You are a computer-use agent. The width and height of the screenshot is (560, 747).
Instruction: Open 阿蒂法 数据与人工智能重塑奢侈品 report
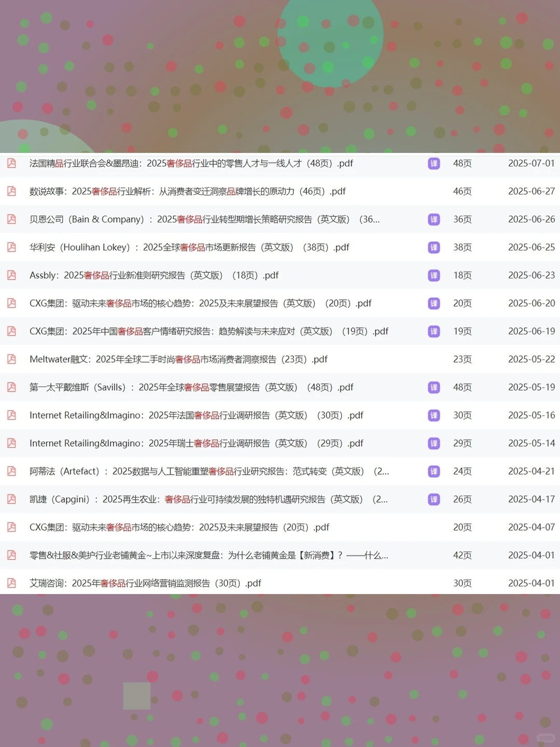[209, 472]
